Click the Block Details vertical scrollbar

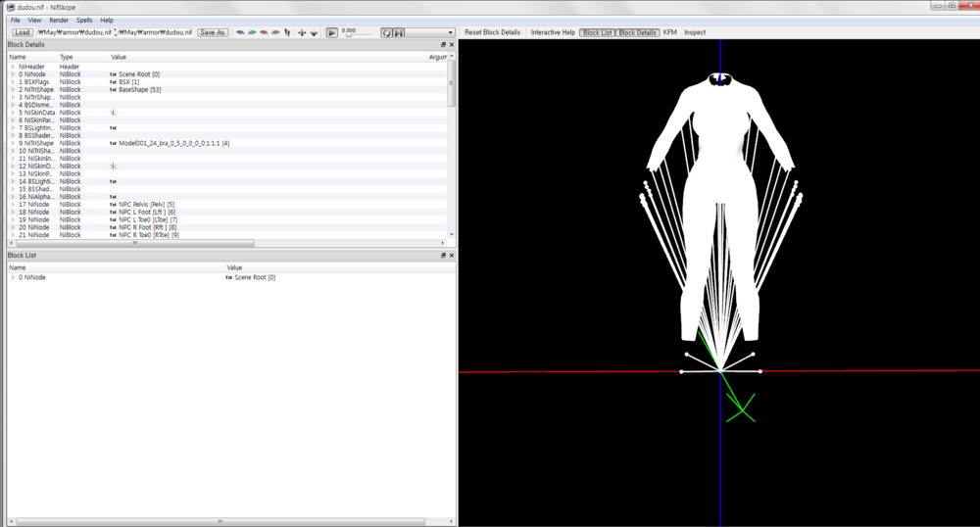pyautogui.click(x=451, y=84)
